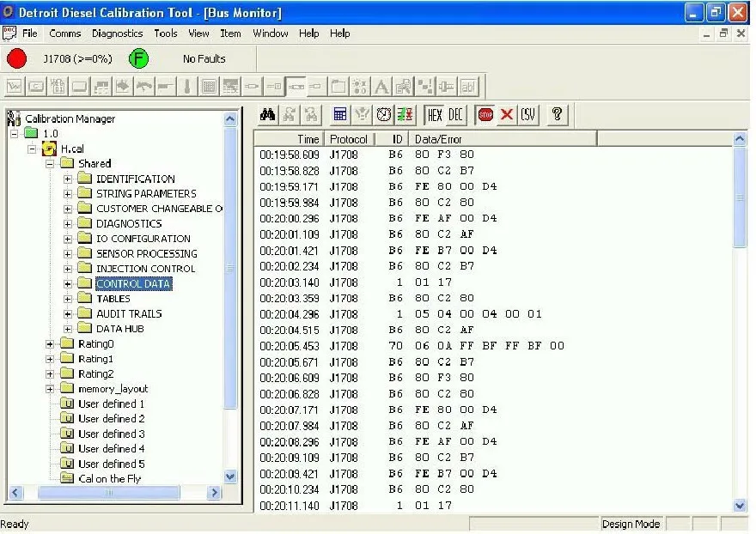Click the 'No Faults' status text
Image resolution: width=756 pixels, height=534 pixels.
point(204,58)
